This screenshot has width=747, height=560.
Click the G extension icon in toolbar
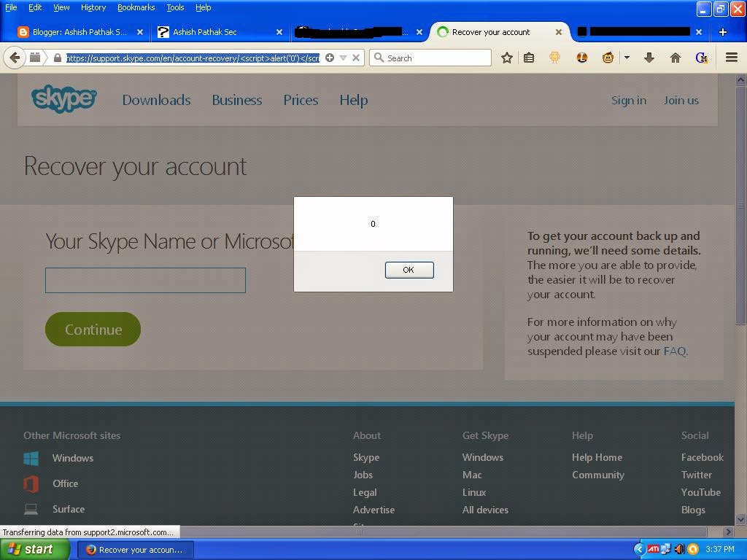tap(701, 58)
